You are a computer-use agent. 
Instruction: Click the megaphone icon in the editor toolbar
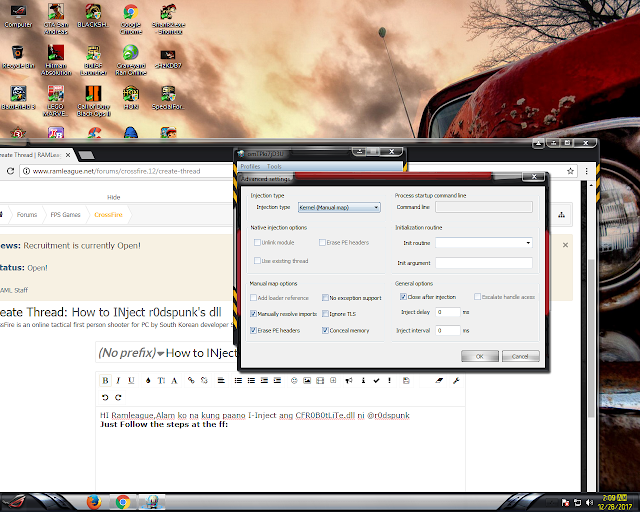pyautogui.click(x=349, y=381)
